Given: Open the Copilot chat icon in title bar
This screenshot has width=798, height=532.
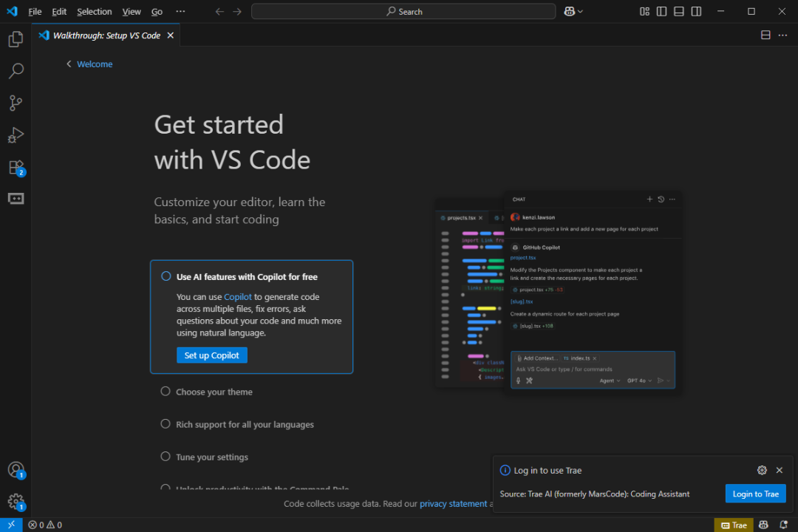Looking at the screenshot, I should tap(570, 11).
